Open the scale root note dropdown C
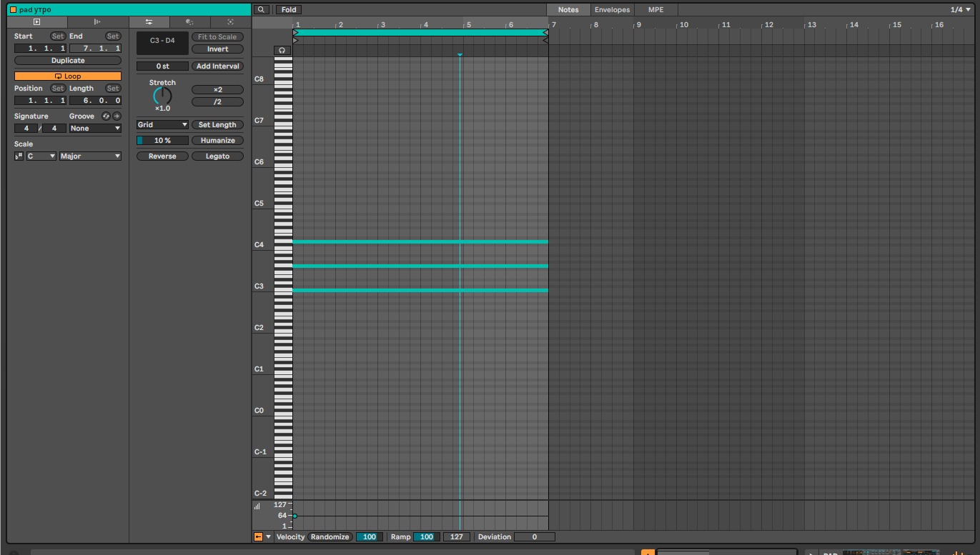The height and width of the screenshot is (555, 980). [x=41, y=156]
